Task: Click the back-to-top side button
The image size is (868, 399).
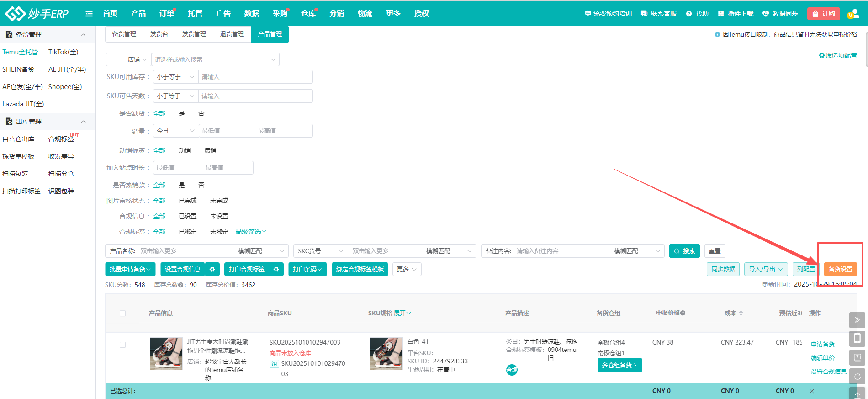Action: [x=857, y=394]
